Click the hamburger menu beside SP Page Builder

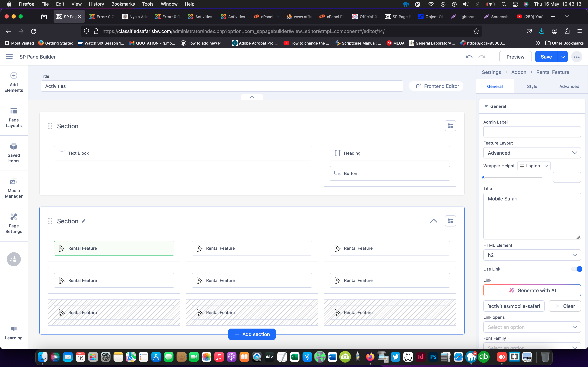tap(9, 57)
